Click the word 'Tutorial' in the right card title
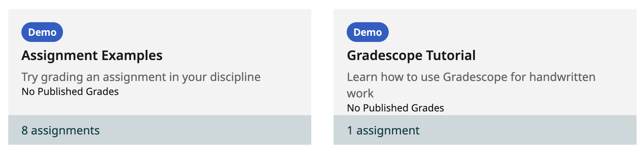The width and height of the screenshot is (644, 162). pos(450,56)
